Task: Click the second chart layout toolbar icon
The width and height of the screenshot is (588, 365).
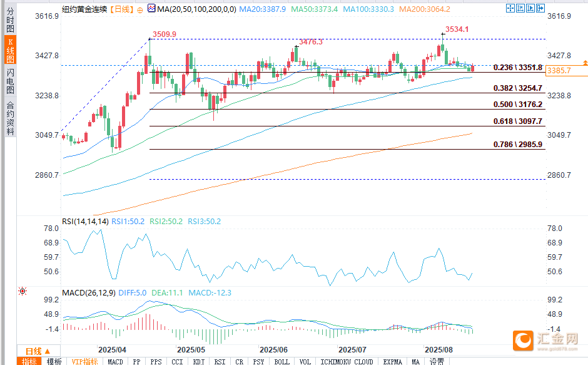Action: point(520,8)
